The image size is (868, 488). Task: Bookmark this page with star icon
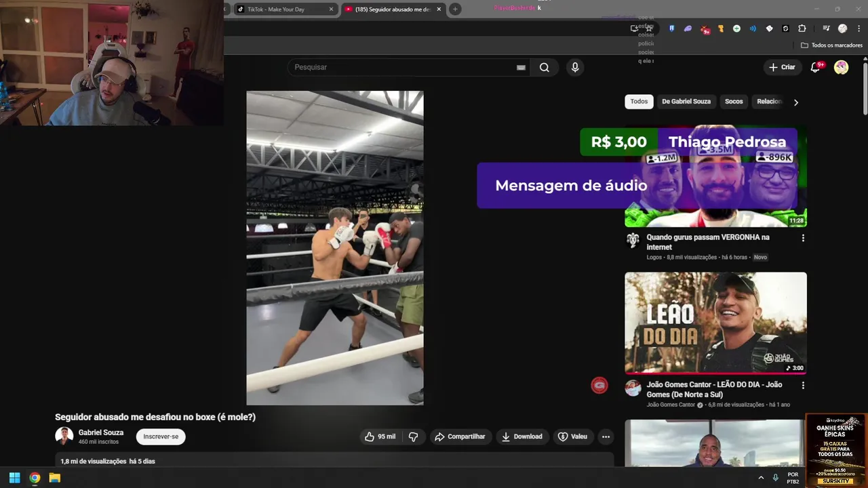(x=649, y=28)
